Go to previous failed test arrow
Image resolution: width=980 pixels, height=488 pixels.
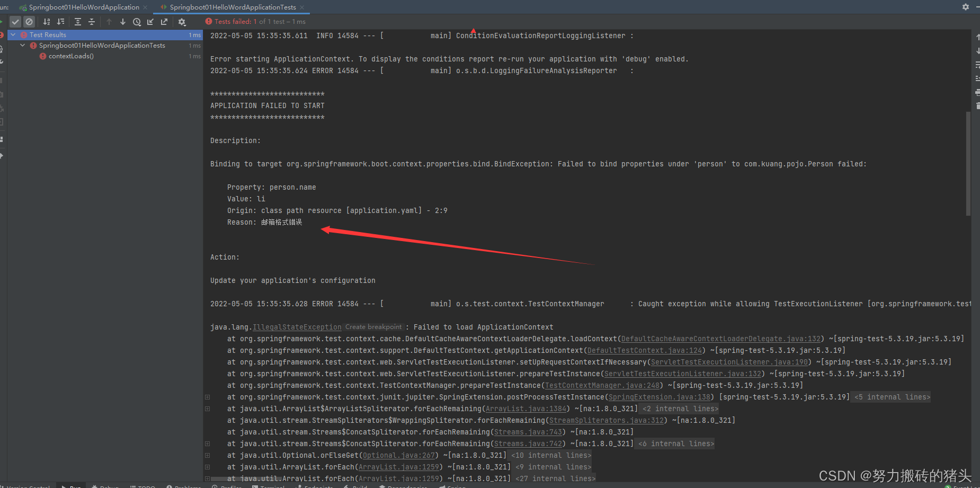click(109, 22)
